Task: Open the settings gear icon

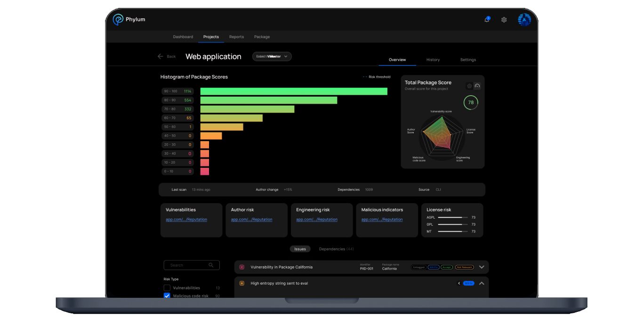Action: pyautogui.click(x=504, y=20)
